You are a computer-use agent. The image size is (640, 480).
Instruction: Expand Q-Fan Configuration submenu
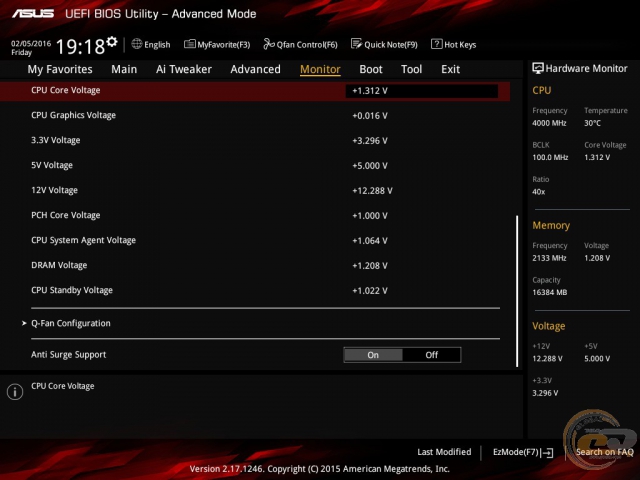click(71, 323)
